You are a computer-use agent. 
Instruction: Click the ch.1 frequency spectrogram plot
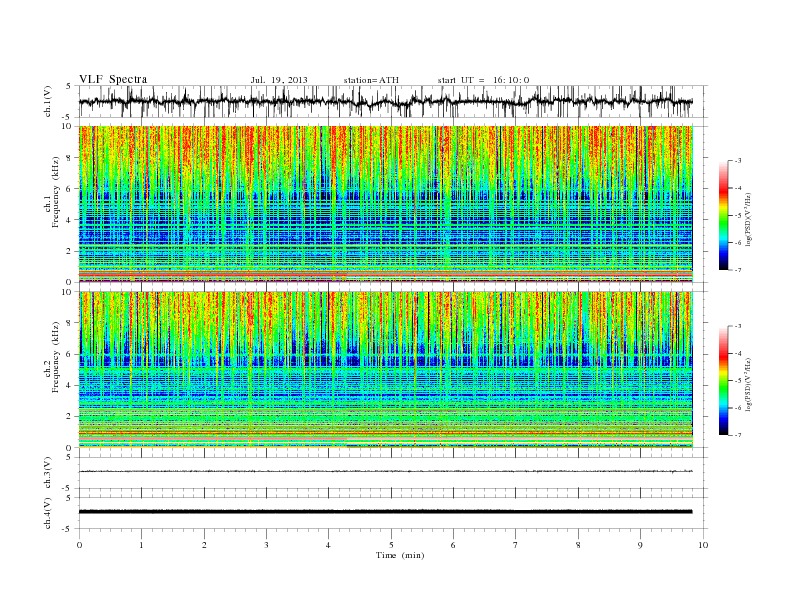coord(386,204)
